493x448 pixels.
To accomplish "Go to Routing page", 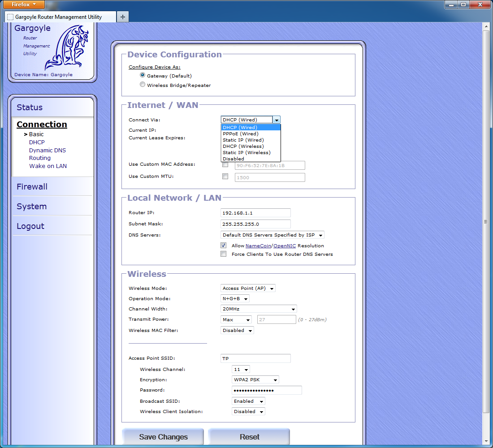I will 39,158.
